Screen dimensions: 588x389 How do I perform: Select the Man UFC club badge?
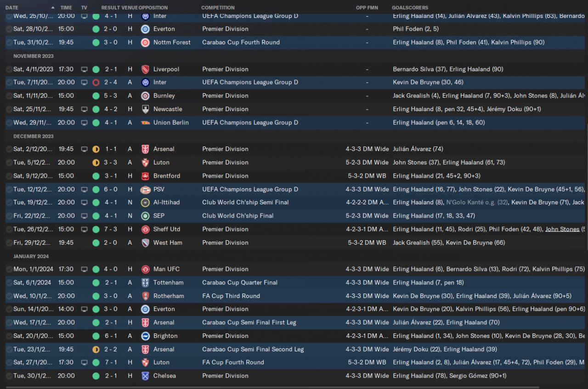click(145, 269)
